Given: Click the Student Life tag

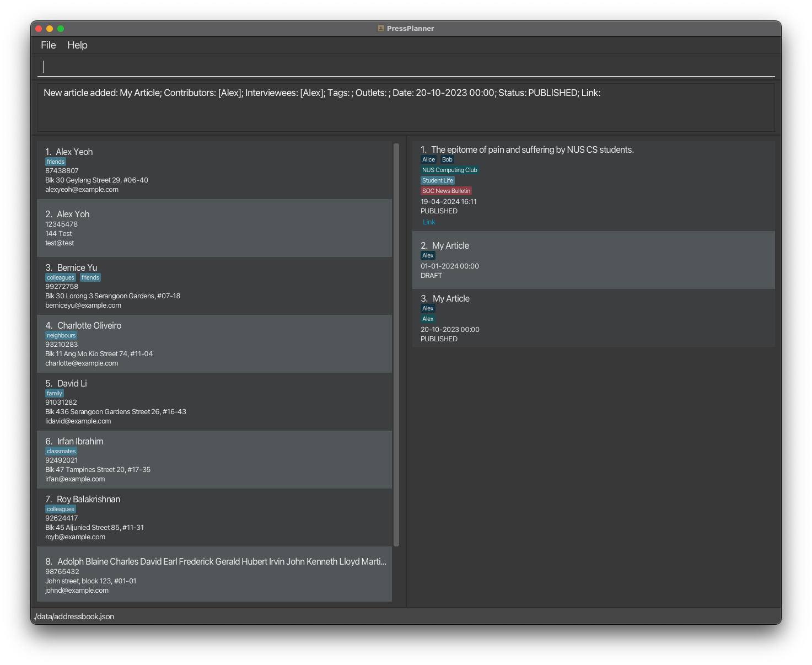Looking at the screenshot, I should coord(438,180).
